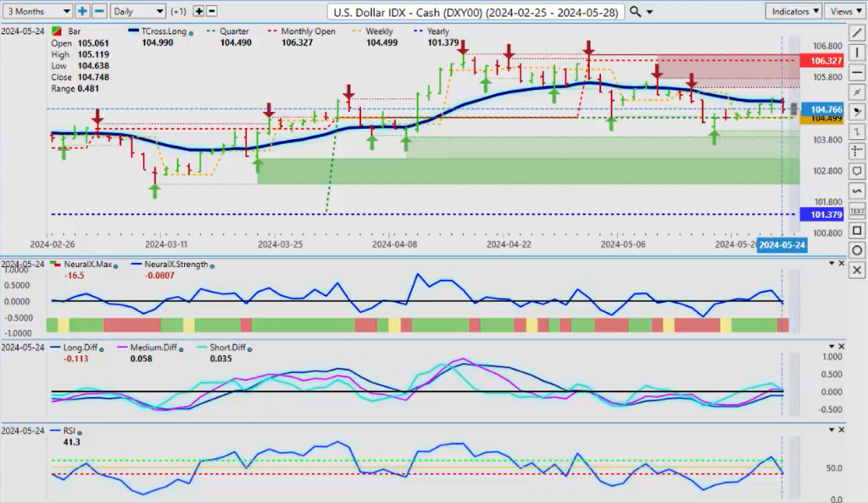Open the Daily interval dropdown

pos(137,11)
